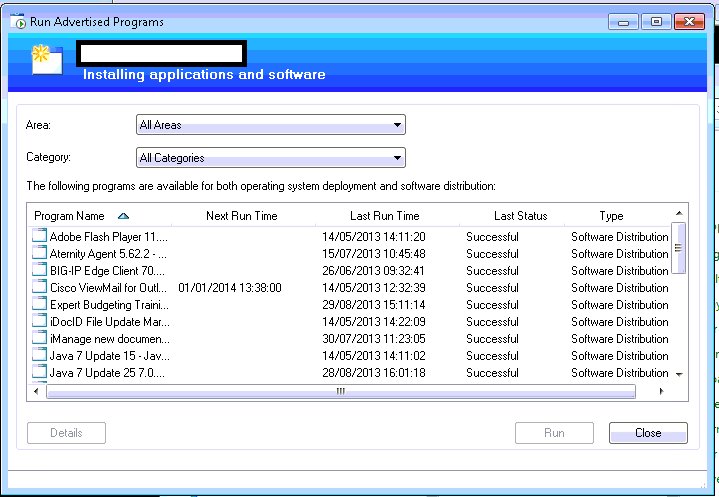This screenshot has height=497, width=719.
Task: Click the next run time '01/01/2014 13:38:00'
Action: [230, 287]
